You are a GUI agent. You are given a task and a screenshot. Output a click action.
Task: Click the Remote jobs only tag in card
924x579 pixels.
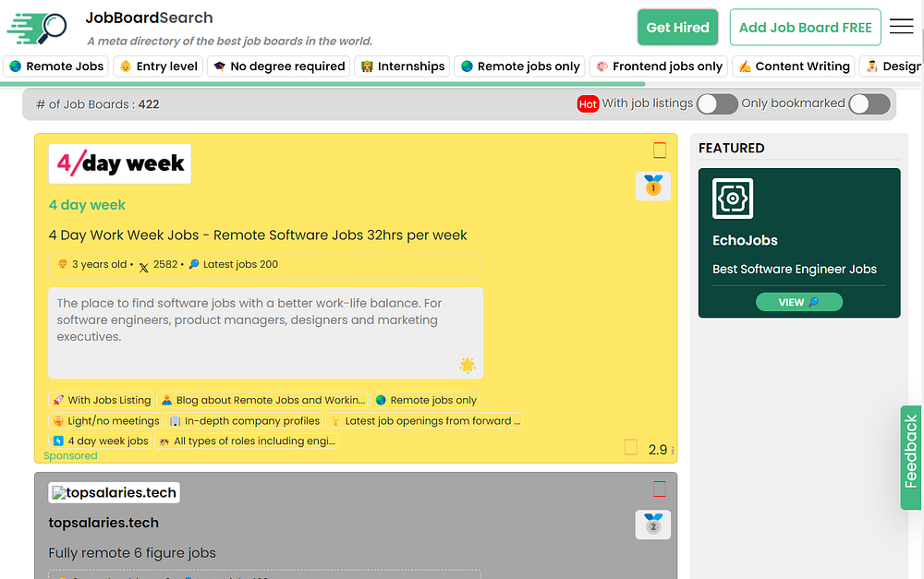pyautogui.click(x=426, y=400)
